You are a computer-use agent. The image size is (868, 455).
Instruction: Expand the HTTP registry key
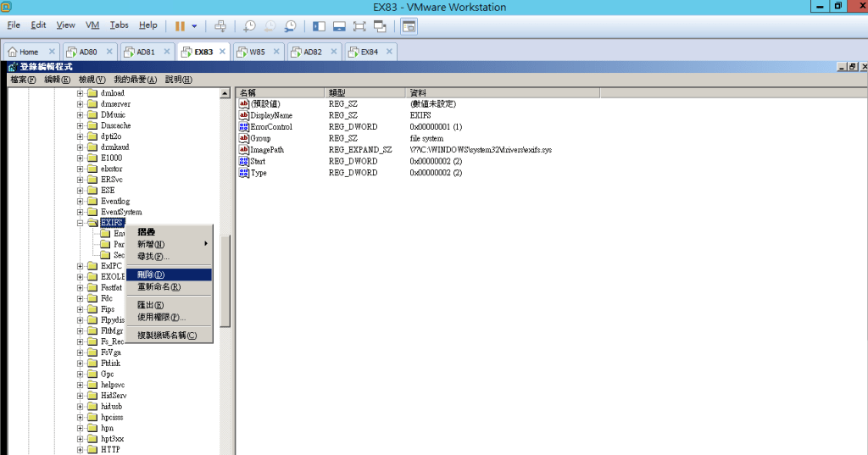click(81, 450)
